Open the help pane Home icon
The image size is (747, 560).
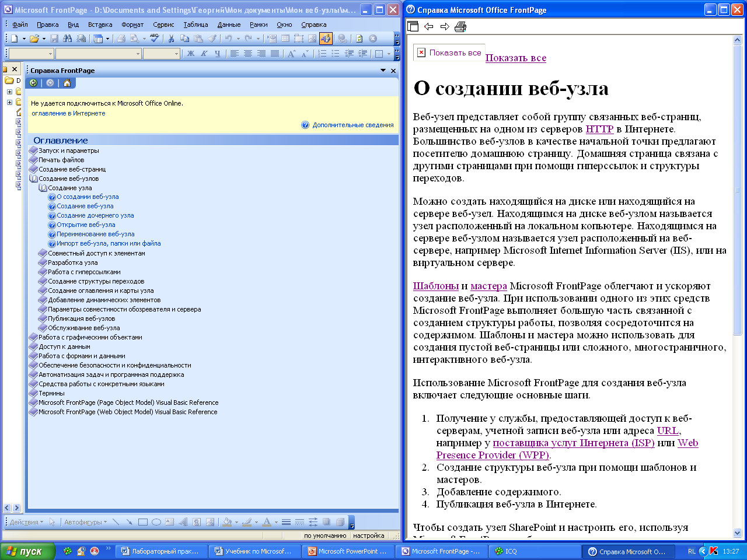[x=67, y=83]
